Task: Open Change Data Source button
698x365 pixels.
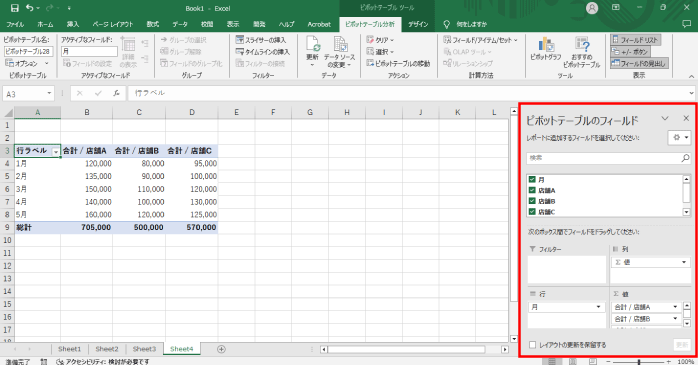Action: 340,53
